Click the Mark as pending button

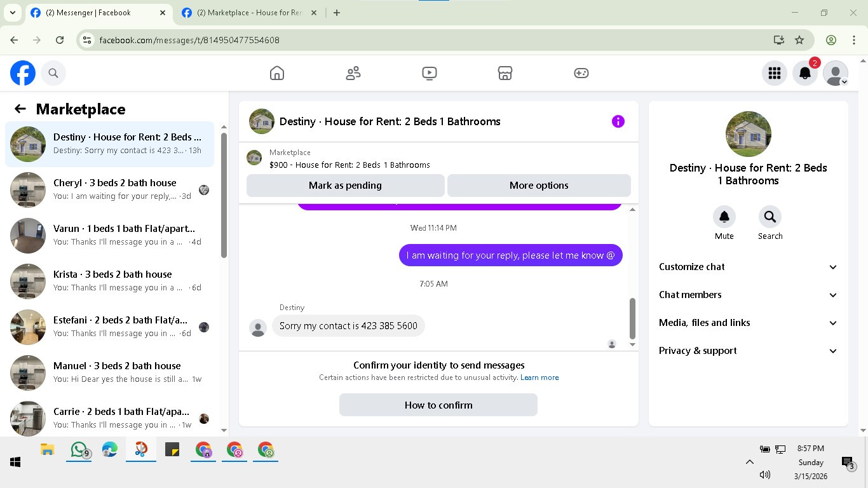[x=346, y=186]
